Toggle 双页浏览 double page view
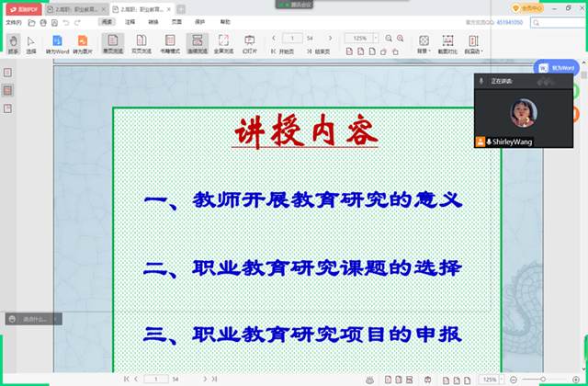 point(142,42)
